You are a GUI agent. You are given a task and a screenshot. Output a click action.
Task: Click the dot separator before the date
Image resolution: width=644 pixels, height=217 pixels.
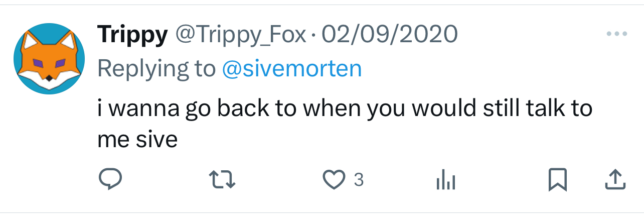pos(313,35)
